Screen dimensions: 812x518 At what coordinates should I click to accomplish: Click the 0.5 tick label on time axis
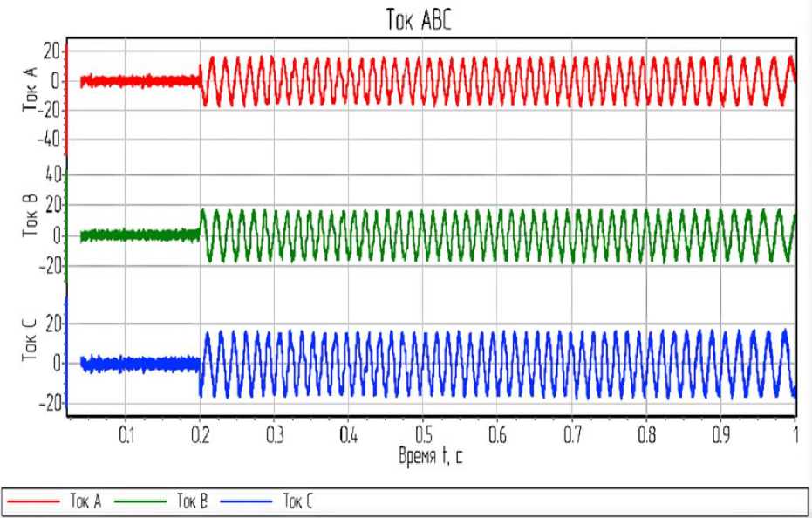[x=424, y=436]
